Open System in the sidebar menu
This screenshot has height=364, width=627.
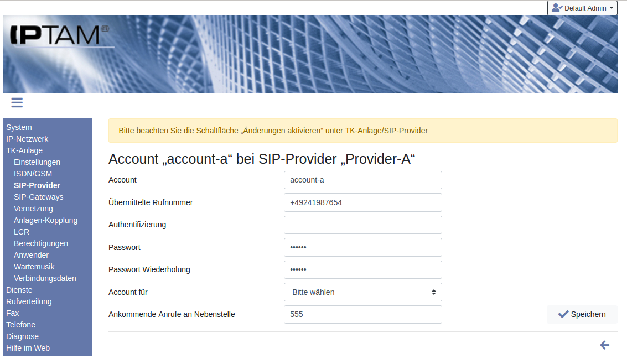point(19,127)
